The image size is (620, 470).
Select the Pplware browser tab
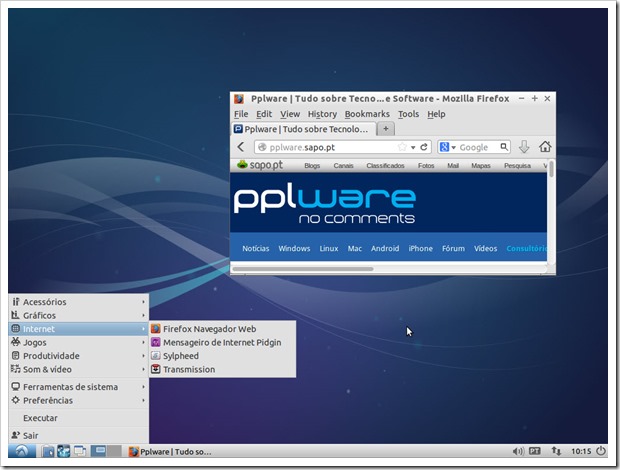click(x=303, y=129)
